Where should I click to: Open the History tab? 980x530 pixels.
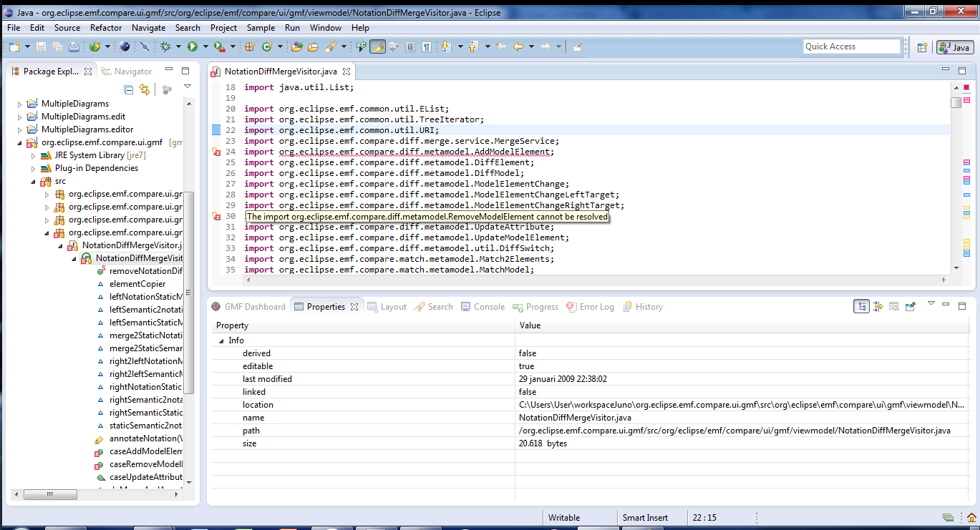pyautogui.click(x=642, y=307)
